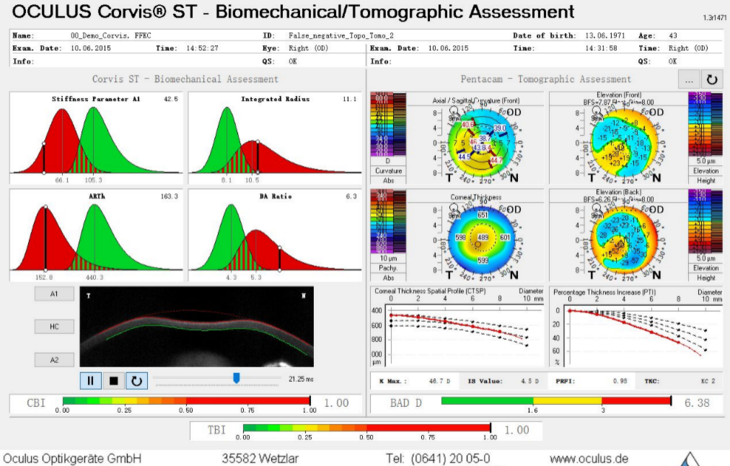Screen dimensions: 730x466
Task: Open the DA Ratio distribution chart
Action: click(274, 236)
